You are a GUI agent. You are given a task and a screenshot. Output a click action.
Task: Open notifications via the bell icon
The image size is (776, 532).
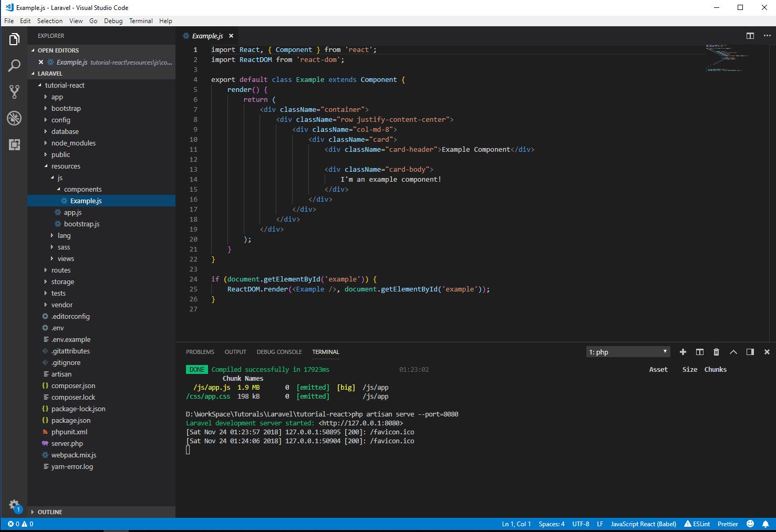[x=766, y=524]
